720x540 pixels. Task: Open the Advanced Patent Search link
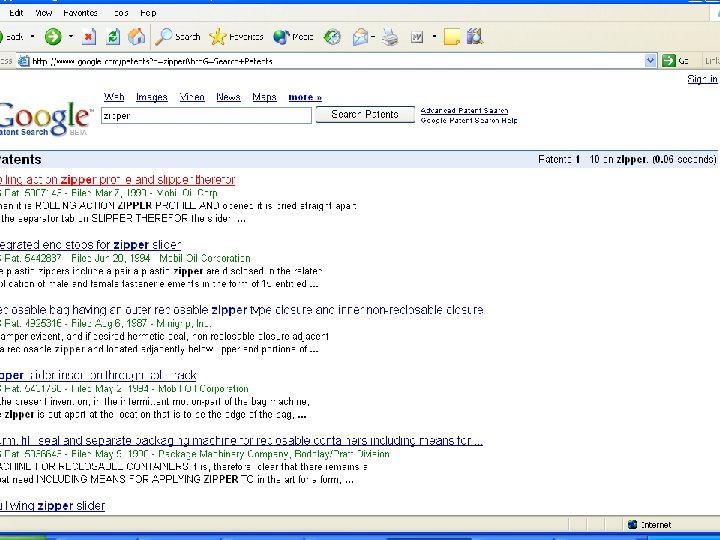(x=464, y=110)
